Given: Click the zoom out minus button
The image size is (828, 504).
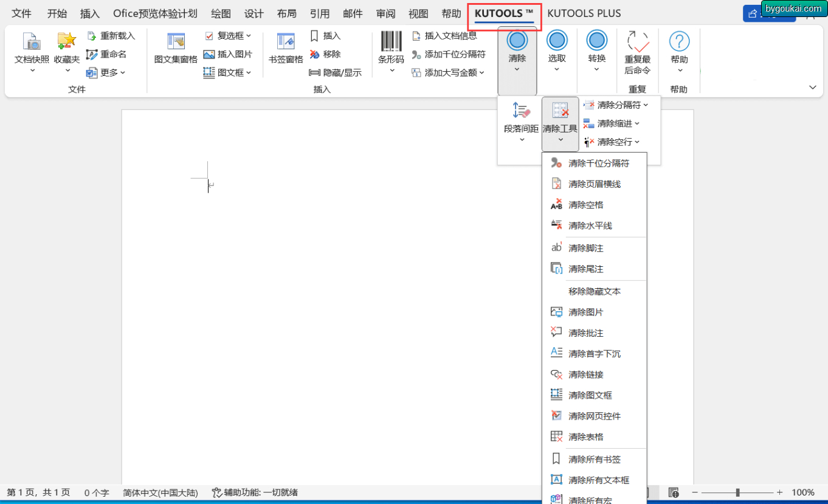Looking at the screenshot, I should (x=695, y=492).
